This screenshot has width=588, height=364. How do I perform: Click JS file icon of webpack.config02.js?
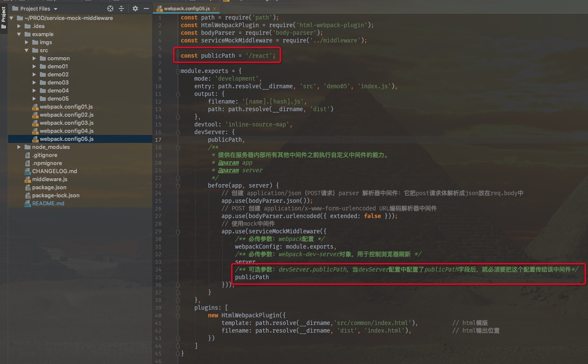35,115
